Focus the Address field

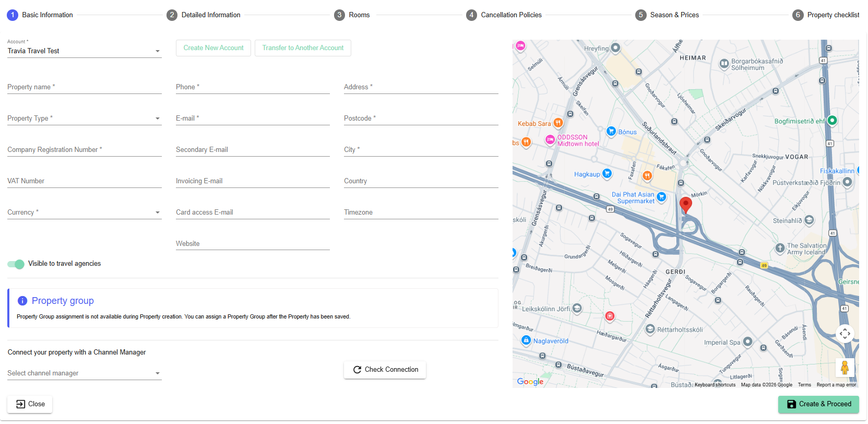coord(421,87)
